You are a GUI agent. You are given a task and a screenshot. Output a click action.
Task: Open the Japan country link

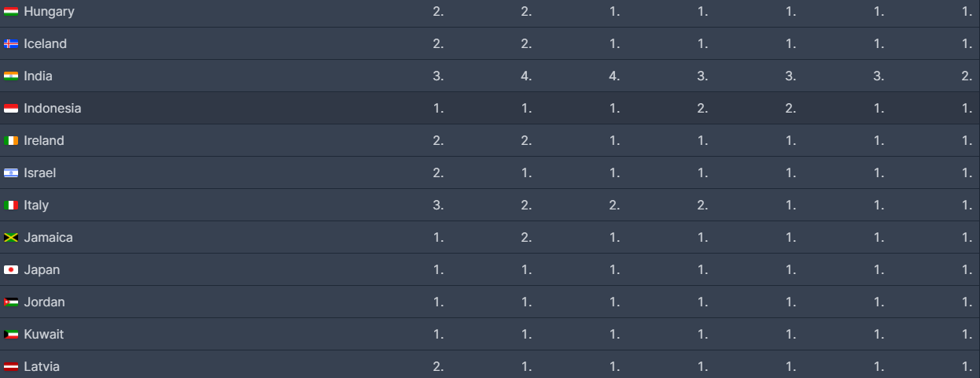42,270
